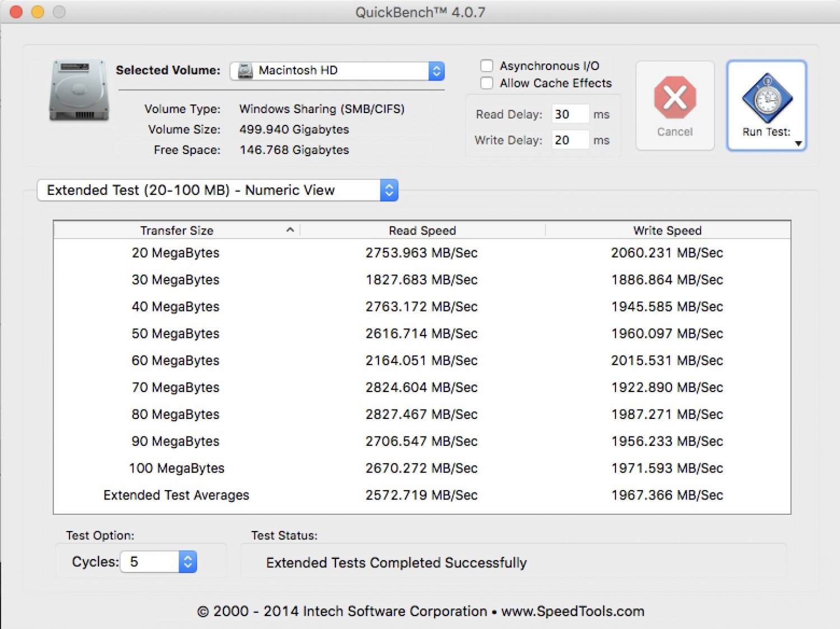This screenshot has width=840, height=629.
Task: Click write speed value 1956.233 MB/Sec
Action: 667,441
